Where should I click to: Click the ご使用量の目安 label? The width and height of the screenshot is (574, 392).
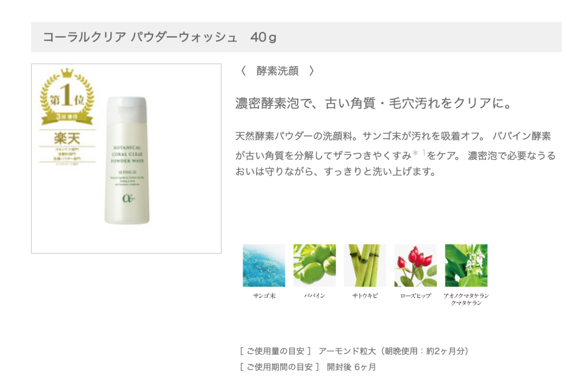pos(275,351)
